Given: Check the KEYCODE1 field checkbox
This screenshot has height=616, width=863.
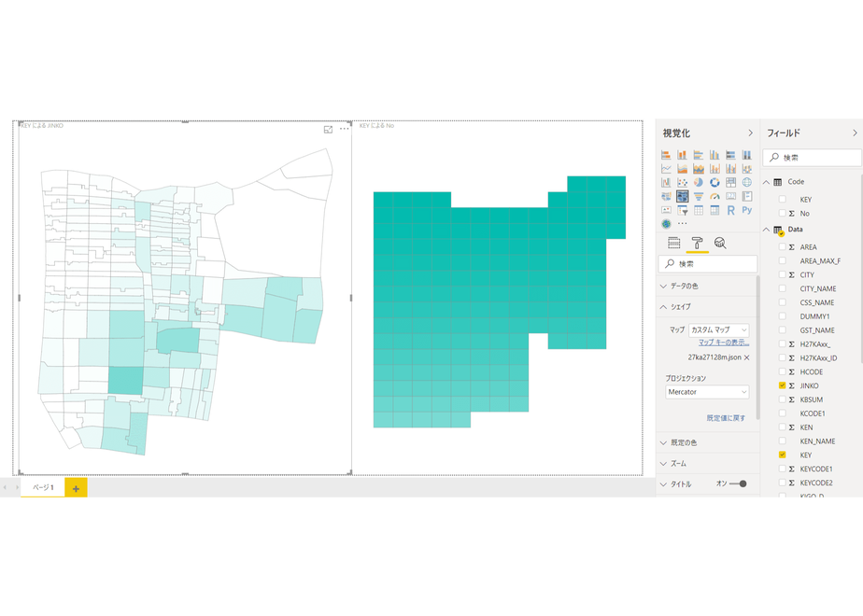Looking at the screenshot, I should click(x=782, y=469).
